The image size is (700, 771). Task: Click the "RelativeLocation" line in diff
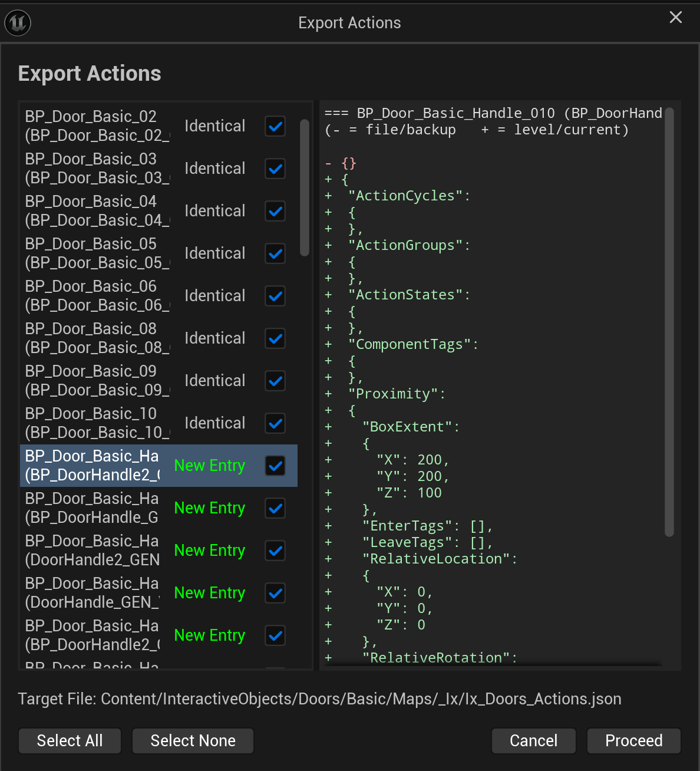click(421, 559)
